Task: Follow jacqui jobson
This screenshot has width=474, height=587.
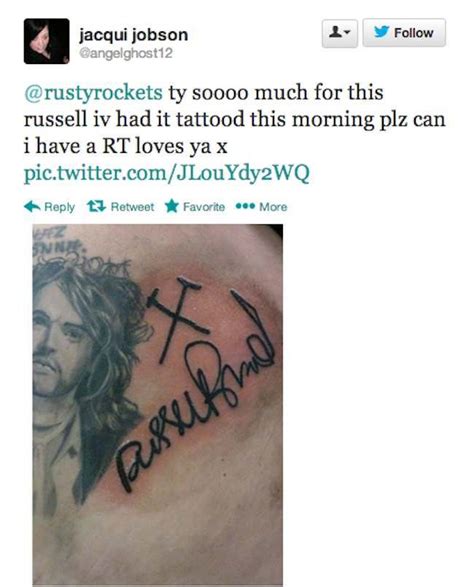Action: (404, 33)
